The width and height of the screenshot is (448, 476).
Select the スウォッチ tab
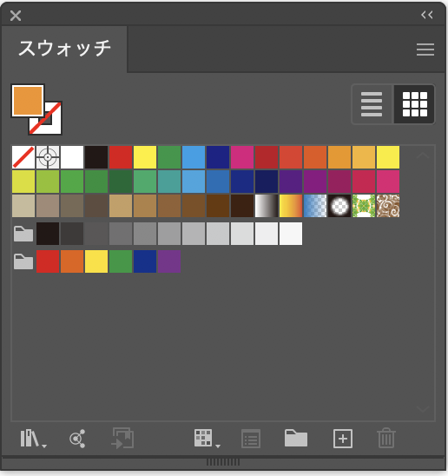pos(64,49)
